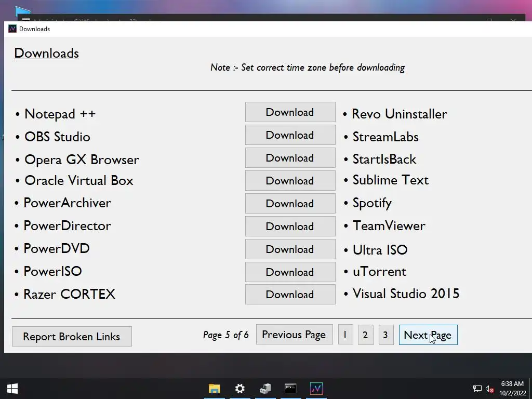This screenshot has height=399, width=532.
Task: Go to the Previous Page
Action: [x=294, y=335]
